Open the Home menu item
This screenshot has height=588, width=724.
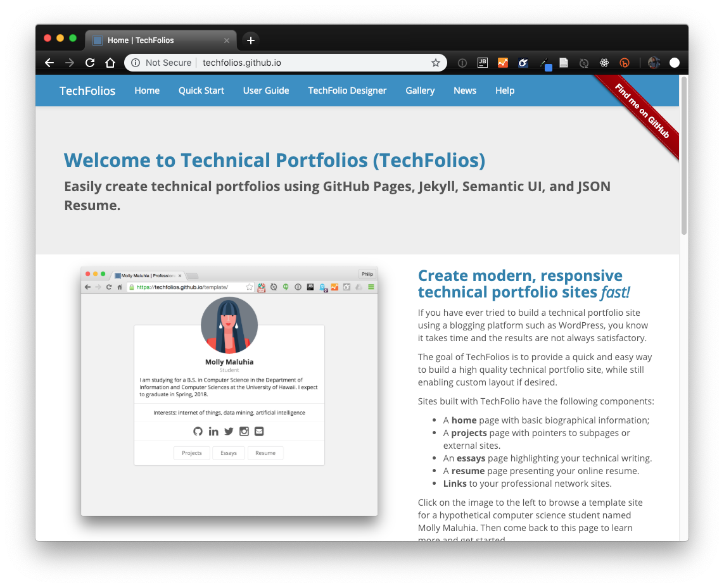pos(147,91)
